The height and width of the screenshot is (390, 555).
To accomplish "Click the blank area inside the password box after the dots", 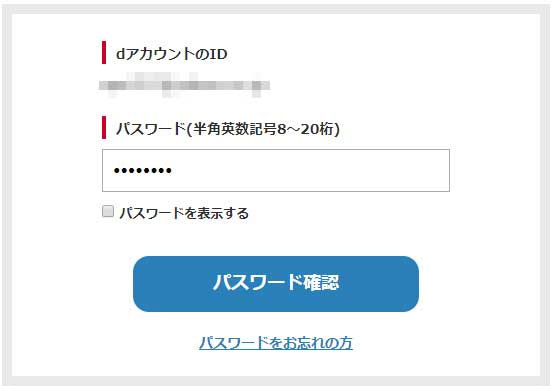I will pos(310,171).
